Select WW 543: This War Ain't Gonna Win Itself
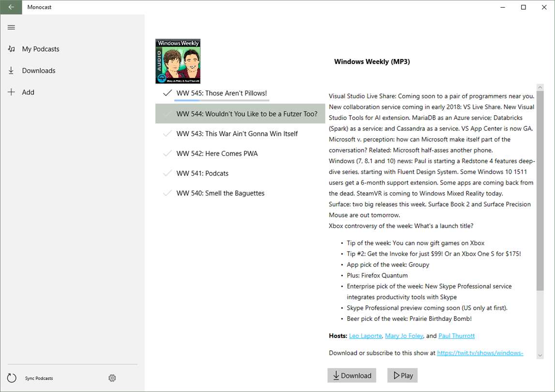Screen dimensions: 555x392 [x=237, y=134]
